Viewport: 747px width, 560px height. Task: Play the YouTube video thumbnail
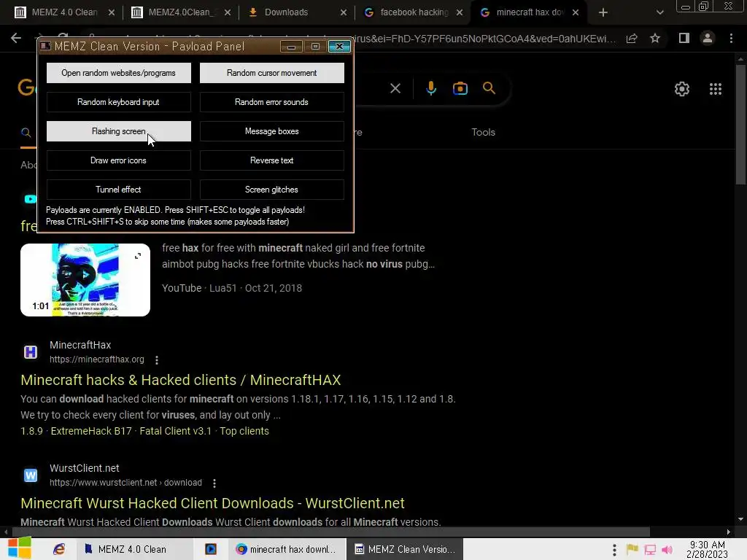point(85,280)
